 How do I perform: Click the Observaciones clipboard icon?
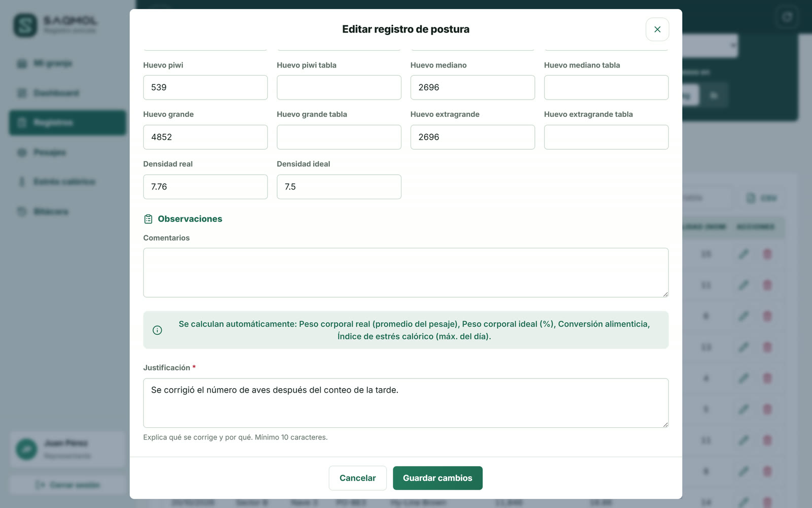tap(148, 219)
